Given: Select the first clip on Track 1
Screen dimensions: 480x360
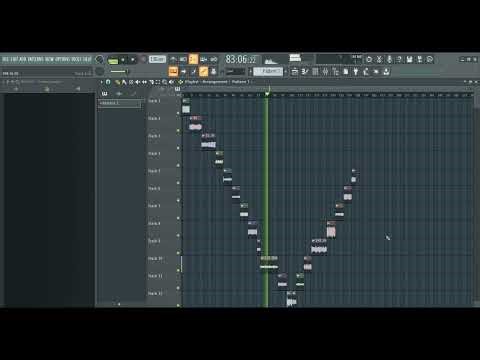Looking at the screenshot, I should 186,106.
